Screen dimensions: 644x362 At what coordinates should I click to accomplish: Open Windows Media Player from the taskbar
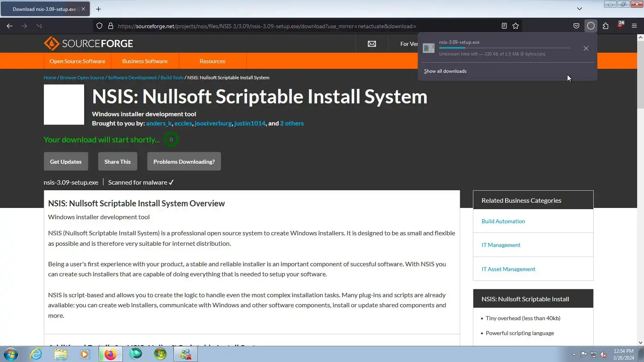[x=85, y=354]
